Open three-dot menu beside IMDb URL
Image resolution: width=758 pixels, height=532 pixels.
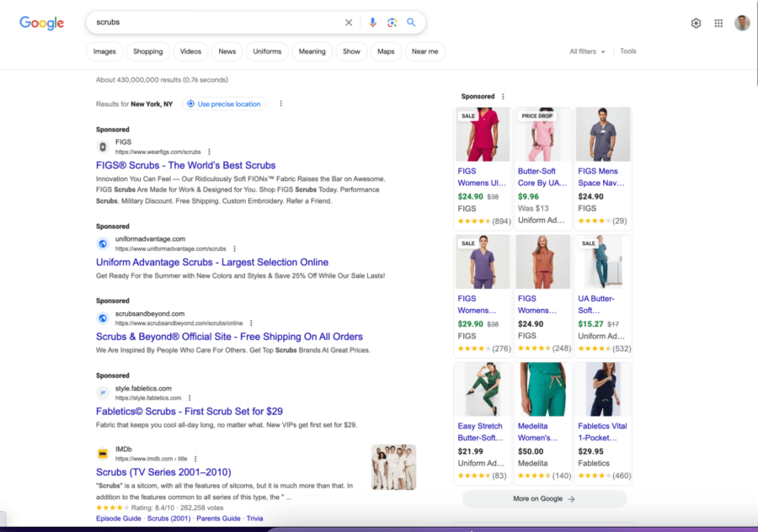coord(195,459)
